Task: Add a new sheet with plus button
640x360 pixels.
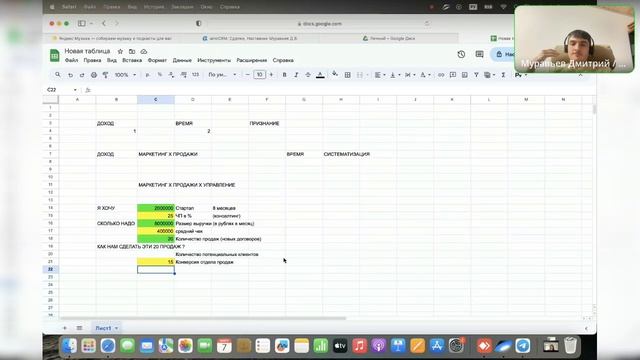Action: [x=64, y=328]
